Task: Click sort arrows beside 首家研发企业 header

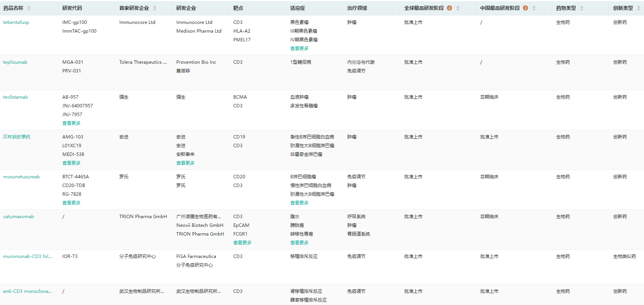Action: point(155,8)
